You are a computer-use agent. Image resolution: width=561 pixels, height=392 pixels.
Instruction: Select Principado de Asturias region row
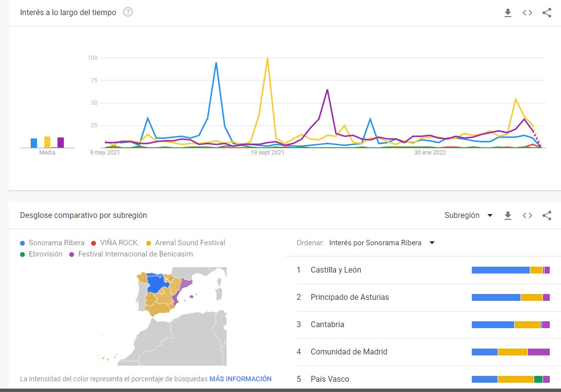point(423,297)
